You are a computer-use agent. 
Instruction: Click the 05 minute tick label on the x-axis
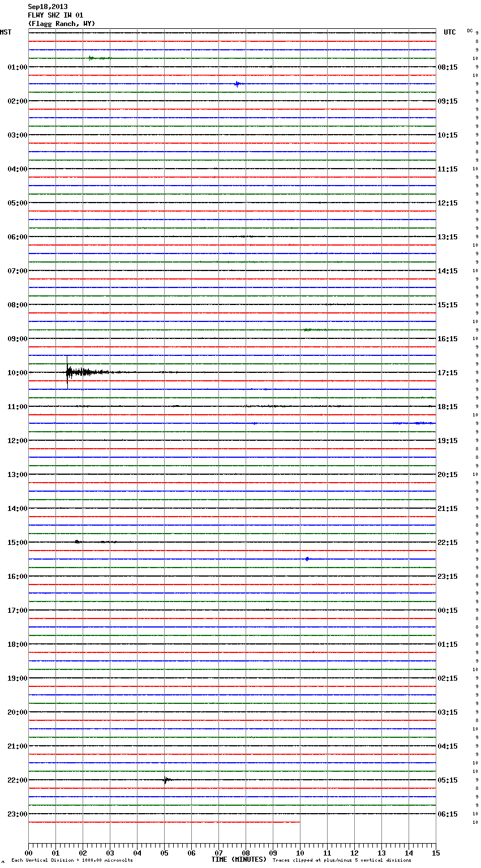point(164,853)
